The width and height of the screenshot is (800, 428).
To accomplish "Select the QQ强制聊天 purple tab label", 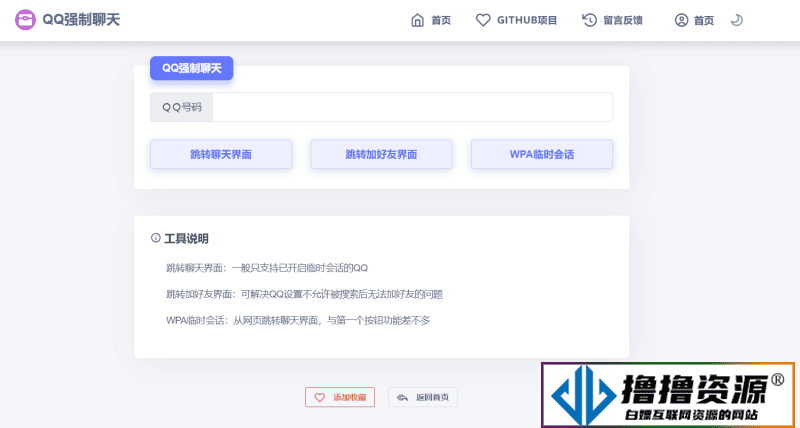I will click(191, 68).
